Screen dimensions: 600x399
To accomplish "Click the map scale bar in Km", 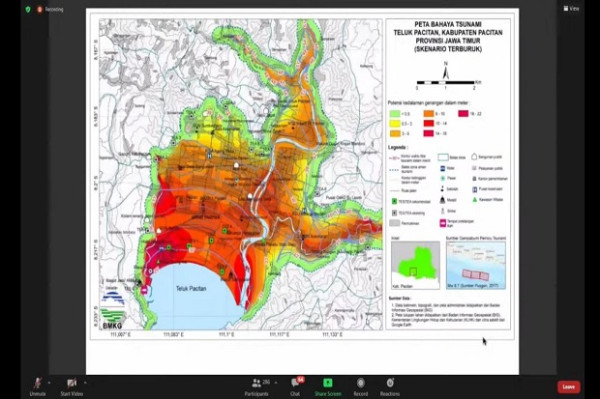I will 448,84.
